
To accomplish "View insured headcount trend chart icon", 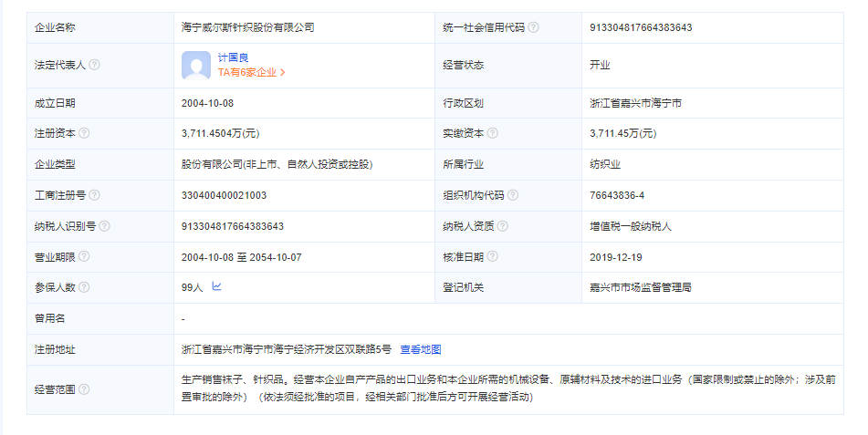I will click(216, 286).
